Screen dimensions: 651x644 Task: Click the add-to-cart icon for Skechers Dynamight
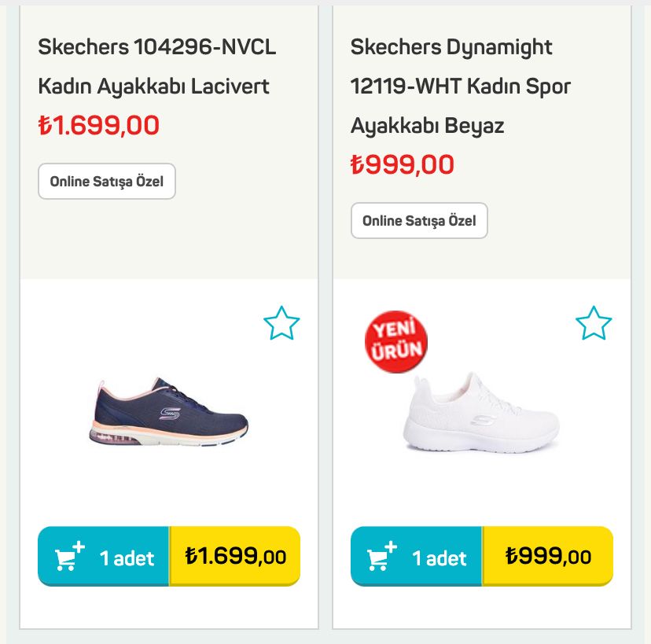(x=381, y=555)
